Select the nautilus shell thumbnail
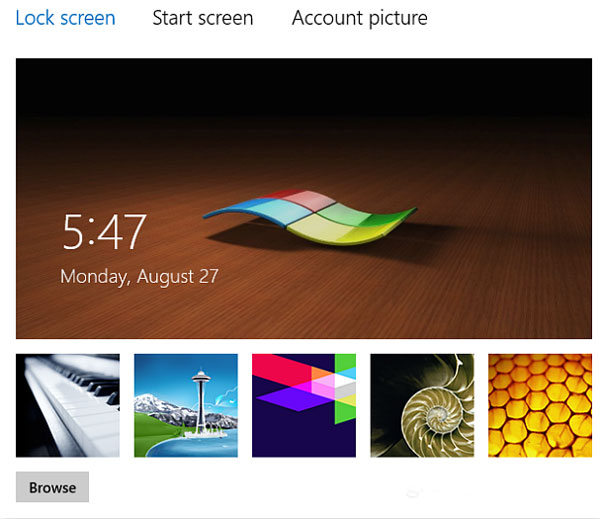This screenshot has height=519, width=600. 422,405
